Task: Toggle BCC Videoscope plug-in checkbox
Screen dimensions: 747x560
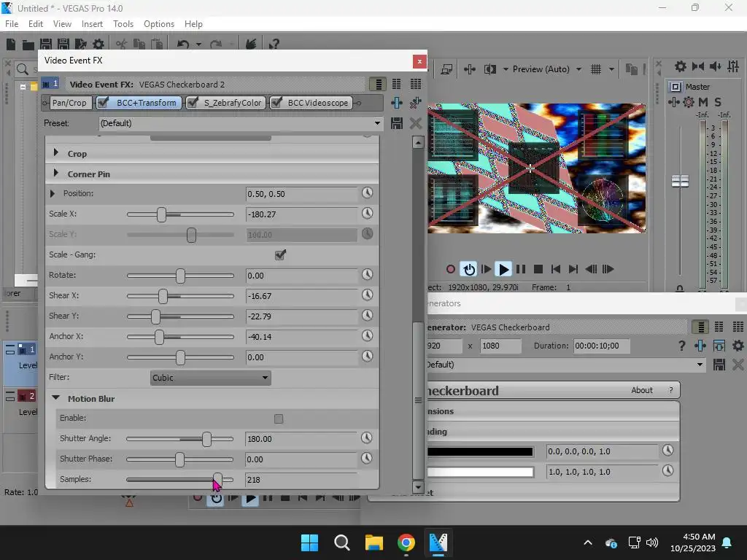Action: pos(276,102)
